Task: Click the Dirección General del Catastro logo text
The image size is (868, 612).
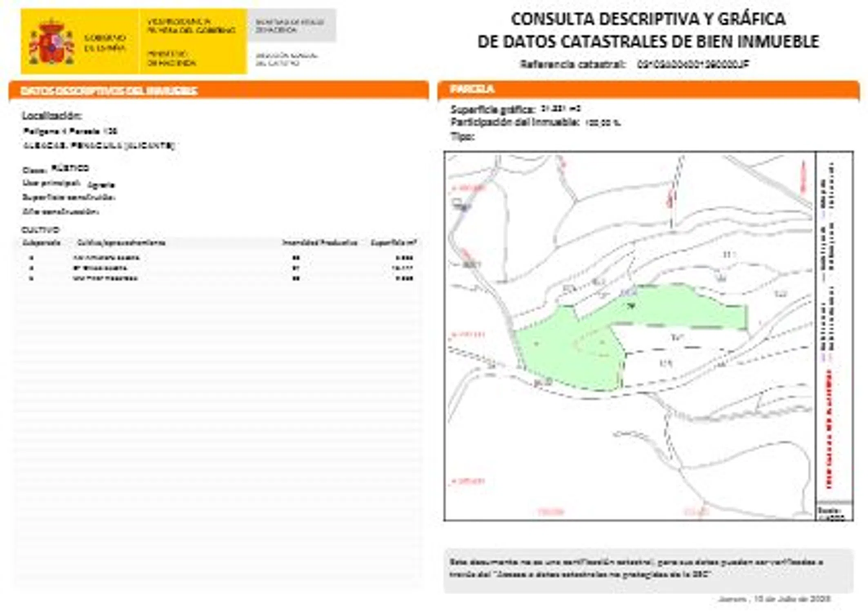Action: click(x=286, y=59)
